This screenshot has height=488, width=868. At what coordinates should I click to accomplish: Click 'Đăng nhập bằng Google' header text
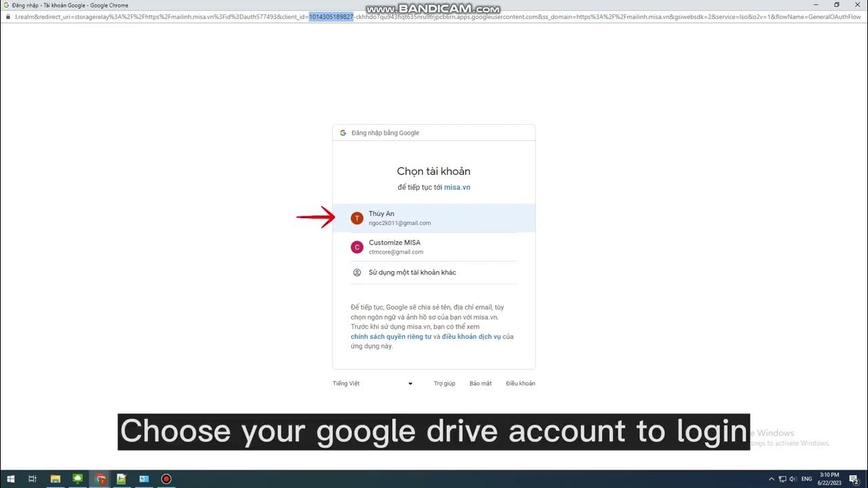click(385, 133)
